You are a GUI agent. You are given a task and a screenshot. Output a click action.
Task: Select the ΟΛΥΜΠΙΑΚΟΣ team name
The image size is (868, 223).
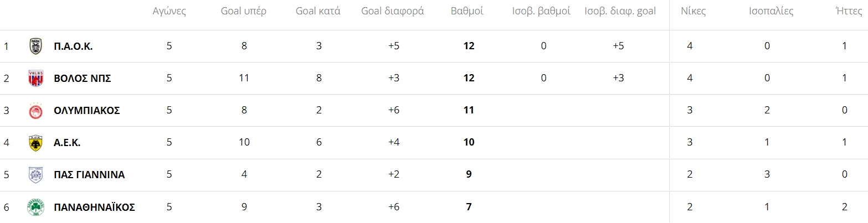87,110
